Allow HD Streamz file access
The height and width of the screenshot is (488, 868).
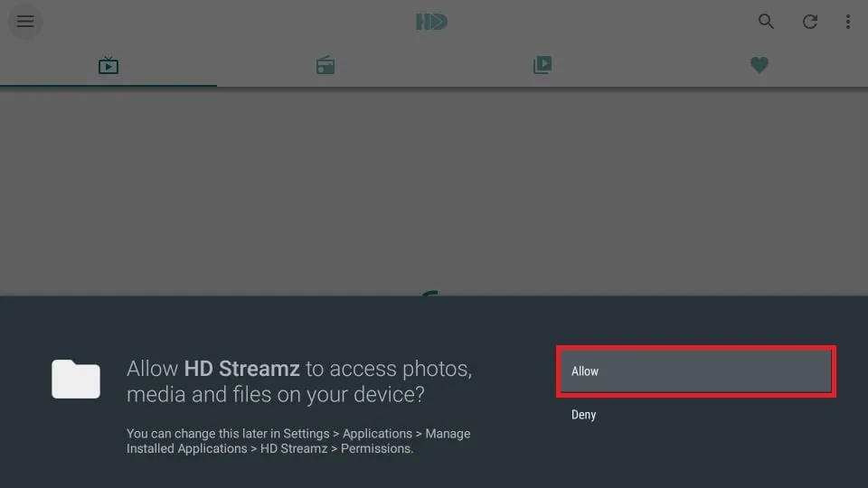696,371
